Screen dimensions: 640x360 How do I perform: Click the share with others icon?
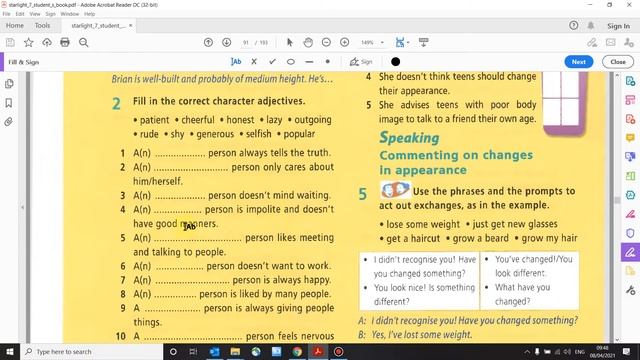coord(629,42)
